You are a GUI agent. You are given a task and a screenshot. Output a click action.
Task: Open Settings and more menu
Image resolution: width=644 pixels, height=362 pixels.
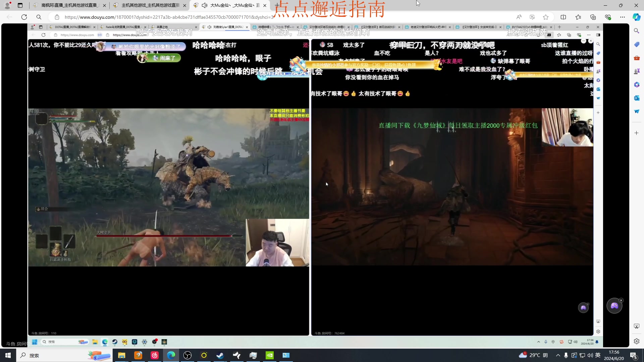623,17
